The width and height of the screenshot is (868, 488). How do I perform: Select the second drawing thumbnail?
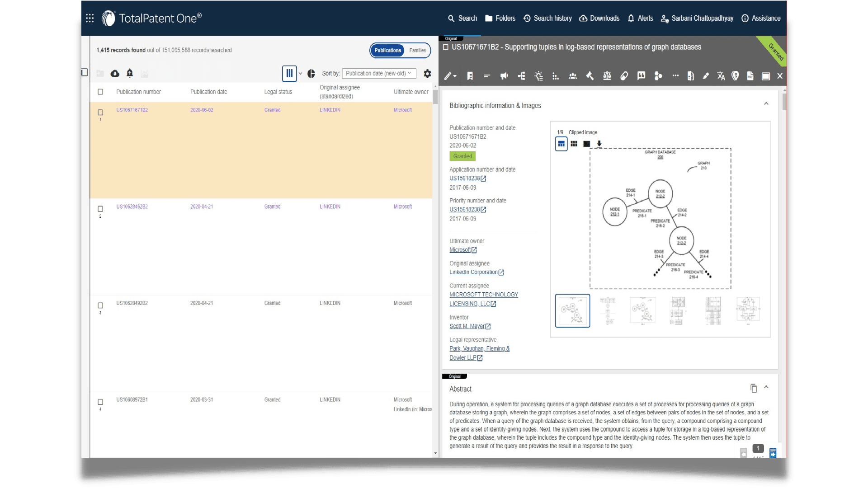point(607,310)
